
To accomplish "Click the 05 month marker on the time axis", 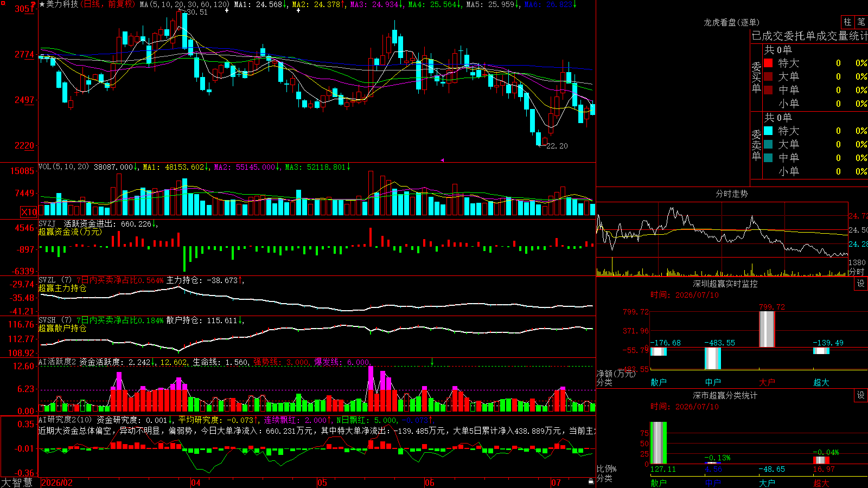I will click(322, 483).
